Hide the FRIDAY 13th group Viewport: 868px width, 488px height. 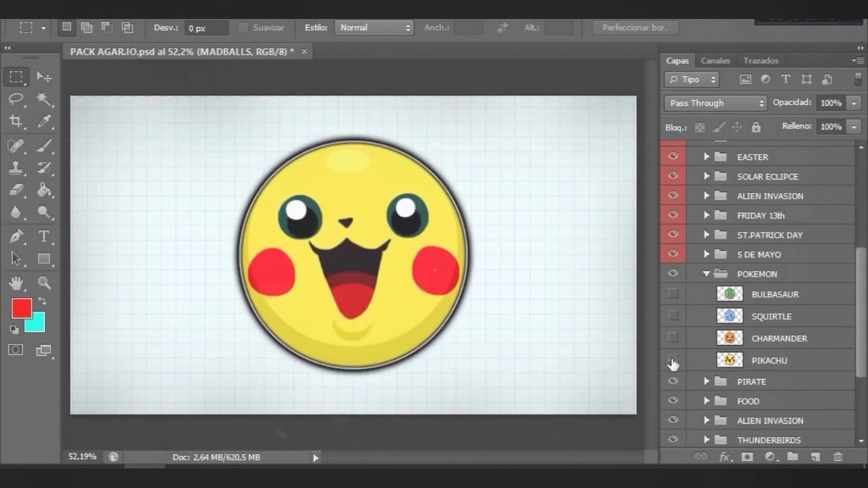(x=673, y=215)
